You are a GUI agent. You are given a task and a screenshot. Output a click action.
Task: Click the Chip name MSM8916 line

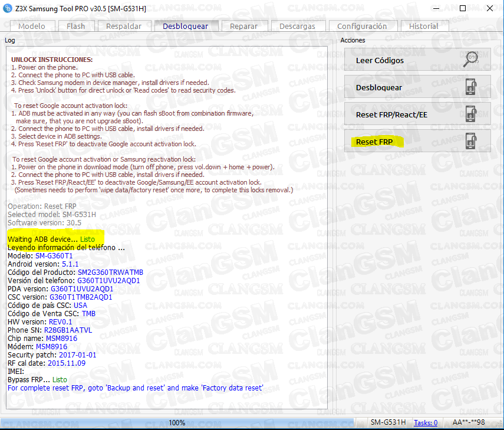[42, 339]
